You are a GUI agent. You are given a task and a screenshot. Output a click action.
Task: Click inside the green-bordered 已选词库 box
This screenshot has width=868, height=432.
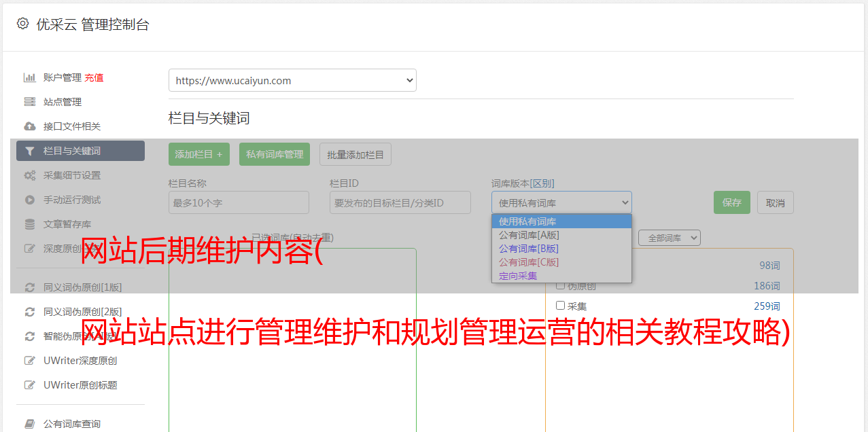coord(292,340)
